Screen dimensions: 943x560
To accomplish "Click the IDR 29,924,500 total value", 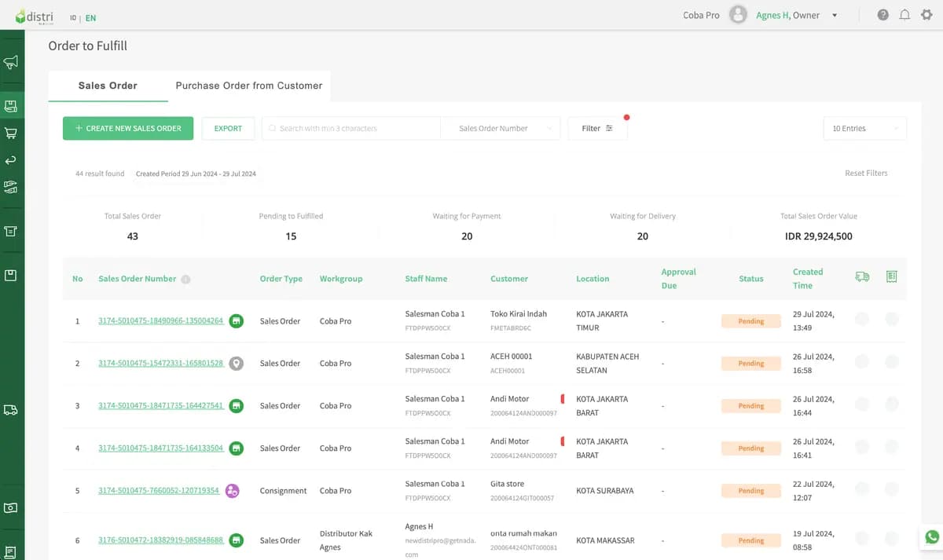I will (x=819, y=236).
